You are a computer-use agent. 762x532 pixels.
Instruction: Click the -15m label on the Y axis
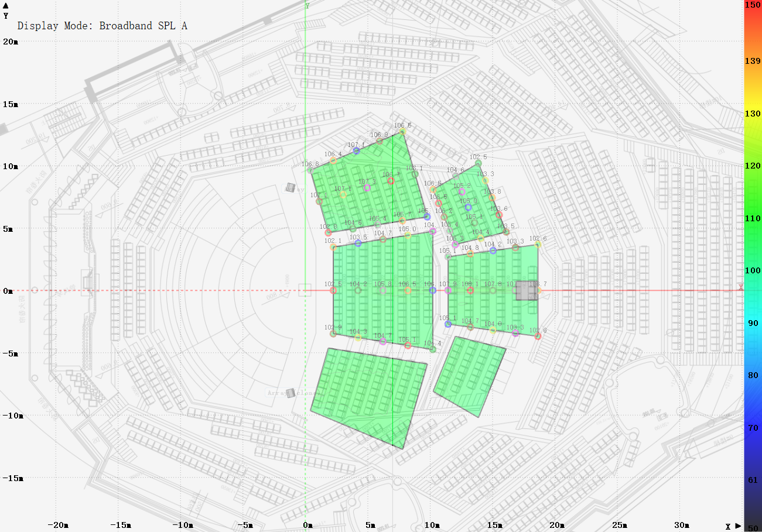click(x=12, y=478)
